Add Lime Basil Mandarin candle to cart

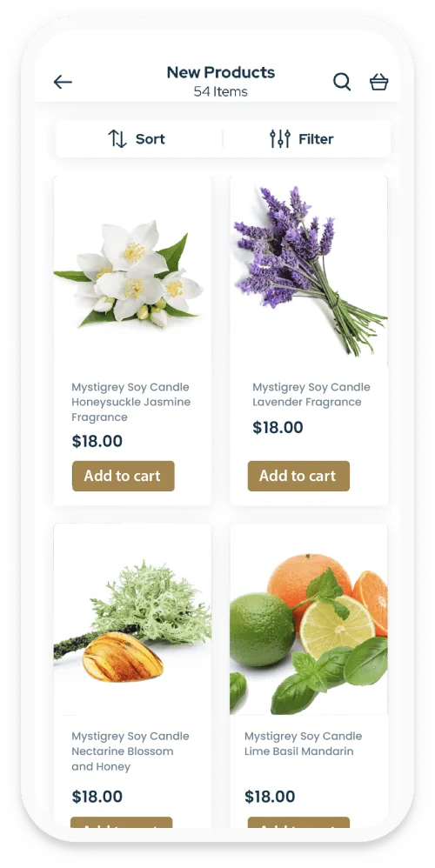pos(298,823)
